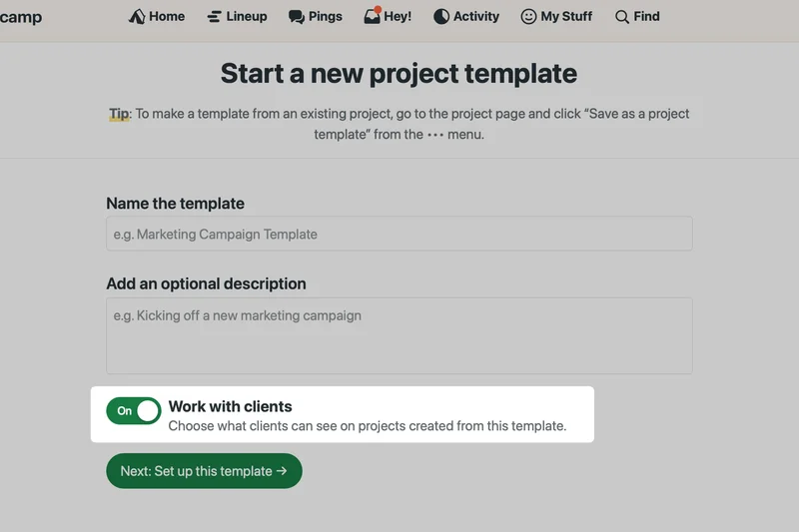Image resolution: width=799 pixels, height=532 pixels.
Task: Click the Activity half-circle icon
Action: point(441,17)
